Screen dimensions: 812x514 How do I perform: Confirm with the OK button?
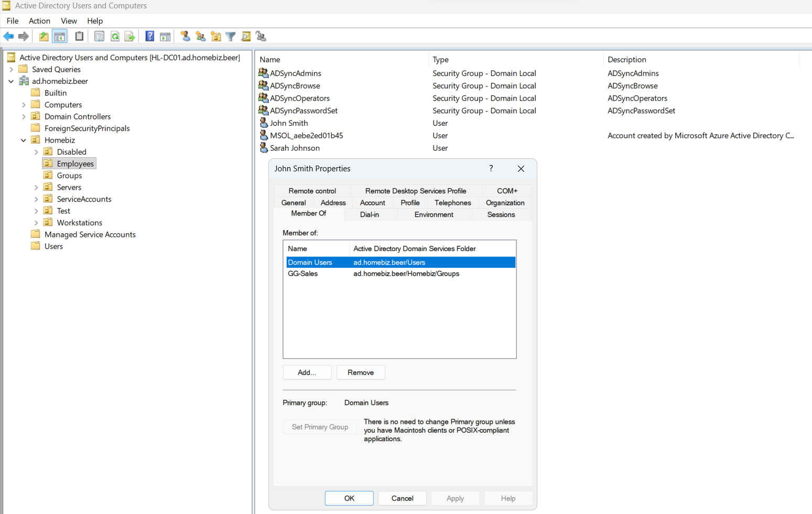coord(349,498)
